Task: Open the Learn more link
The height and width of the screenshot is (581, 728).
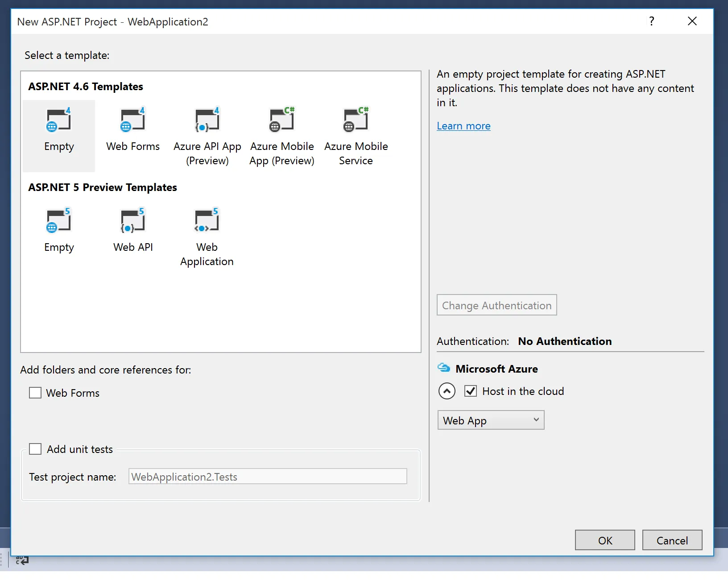Action: [x=463, y=126]
